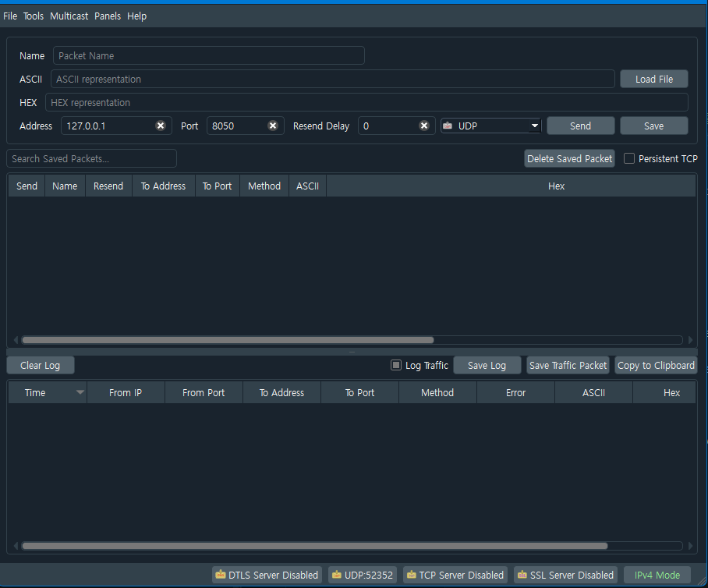Click the SSL Server Disabled status indicator
Screen dimensions: 708x588
coord(565,575)
